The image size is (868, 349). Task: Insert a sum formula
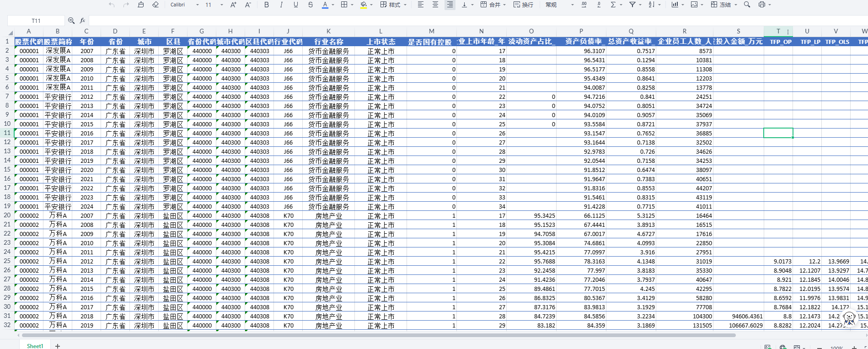coord(613,5)
